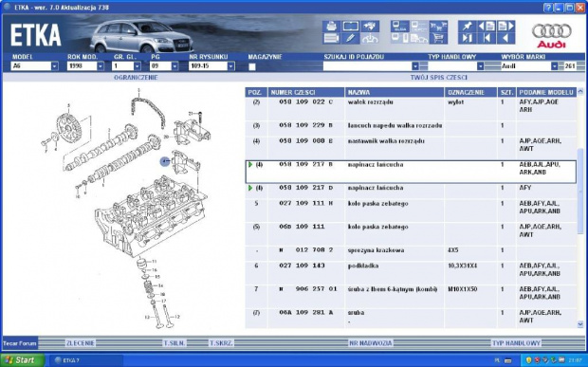Viewport: 588px width, 367px height.
Task: Click the Windows Start button
Action: click(x=23, y=360)
